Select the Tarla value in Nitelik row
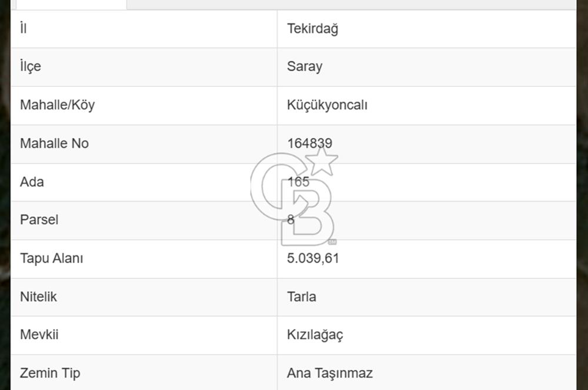Image resolution: width=588 pixels, height=390 pixels. point(301,297)
